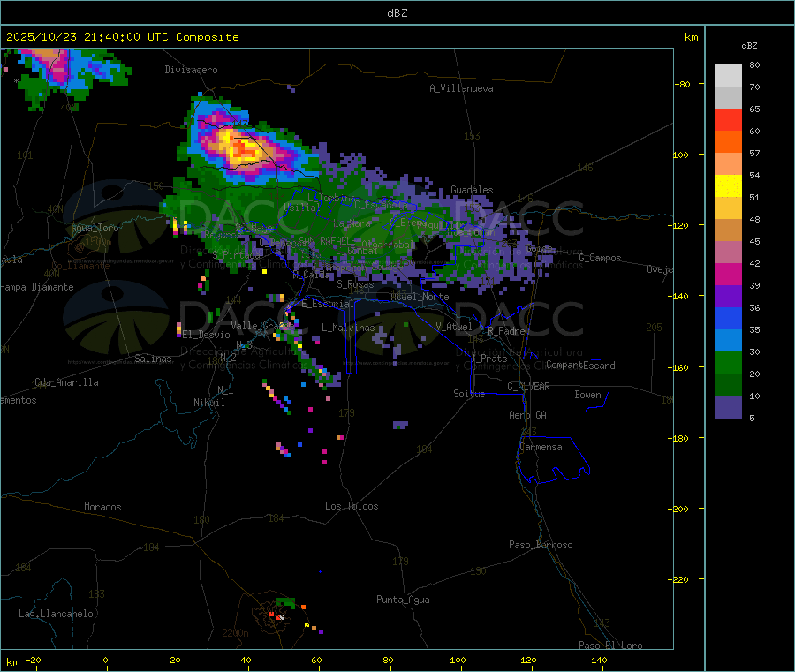Click the 'J_Prats' map label
The height and width of the screenshot is (672, 795).
(x=488, y=359)
